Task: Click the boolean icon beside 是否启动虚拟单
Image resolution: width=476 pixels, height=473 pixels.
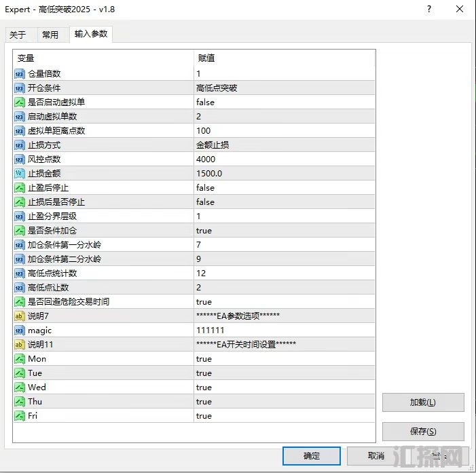Action: click(x=20, y=102)
